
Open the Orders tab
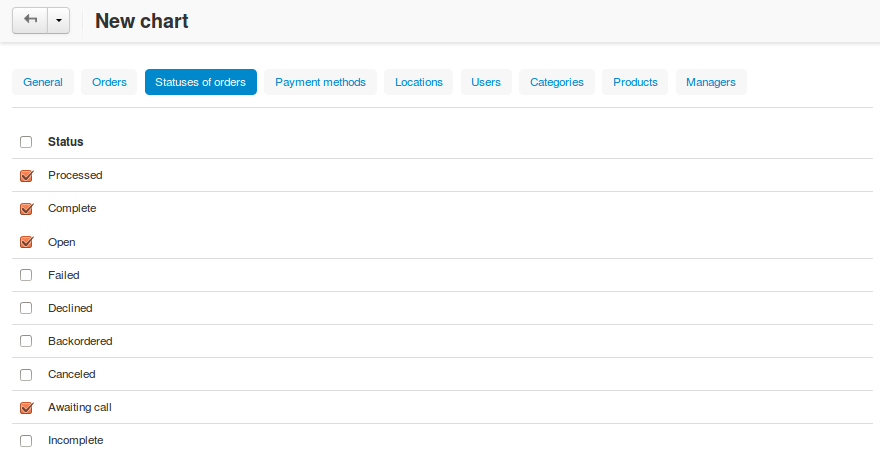(x=109, y=82)
